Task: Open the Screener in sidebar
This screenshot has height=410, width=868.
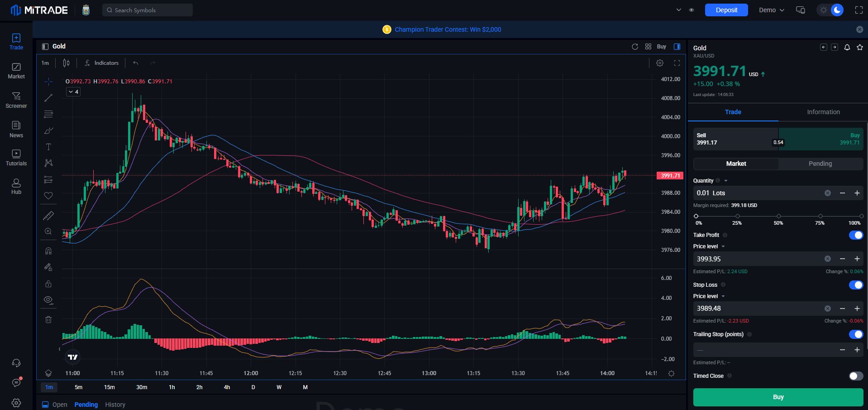Action: tap(16, 100)
